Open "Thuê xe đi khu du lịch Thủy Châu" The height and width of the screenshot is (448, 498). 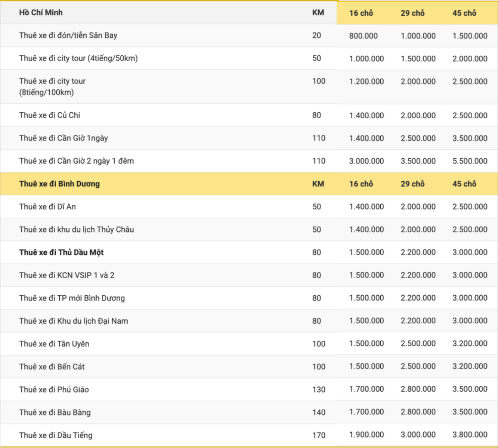(76, 230)
